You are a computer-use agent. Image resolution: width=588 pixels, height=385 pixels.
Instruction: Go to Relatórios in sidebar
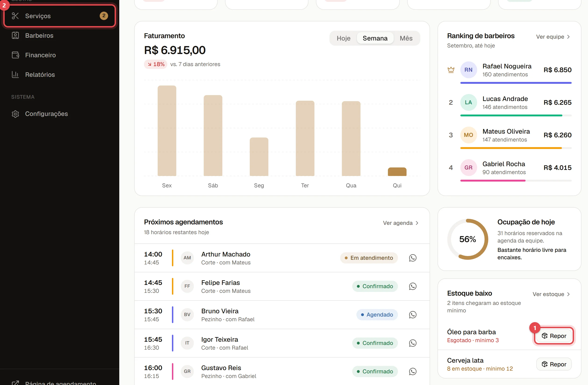[59, 74]
